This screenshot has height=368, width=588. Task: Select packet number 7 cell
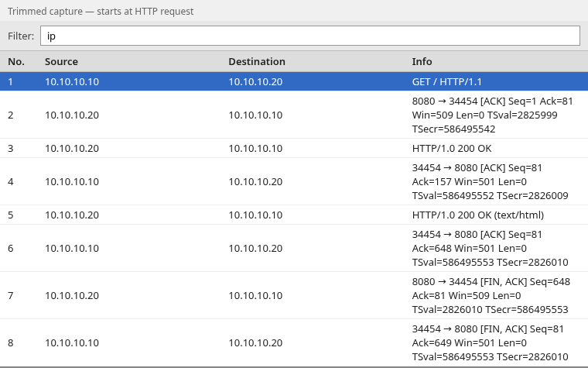[x=11, y=295]
